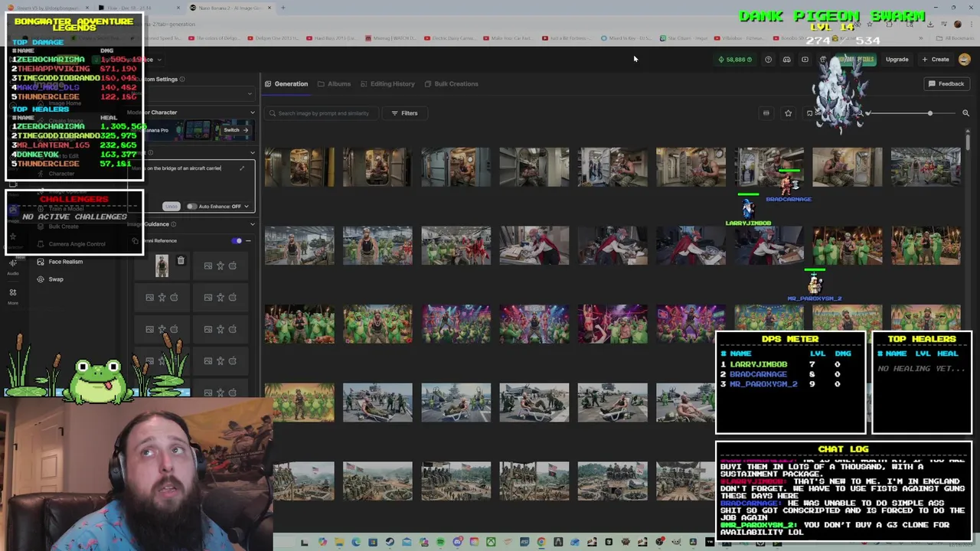Expand the Custom Settings dropdown chevron
980x551 pixels.
pyautogui.click(x=250, y=93)
